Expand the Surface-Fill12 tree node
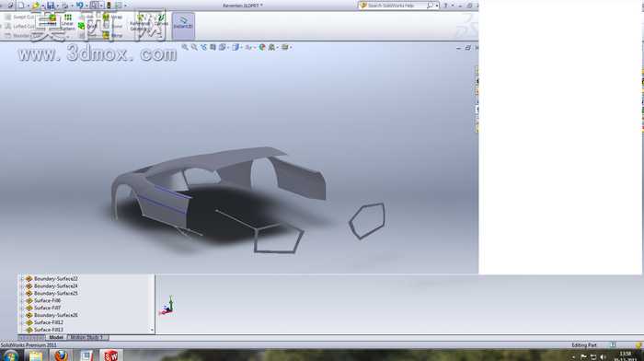This screenshot has width=644, height=361. tap(22, 322)
